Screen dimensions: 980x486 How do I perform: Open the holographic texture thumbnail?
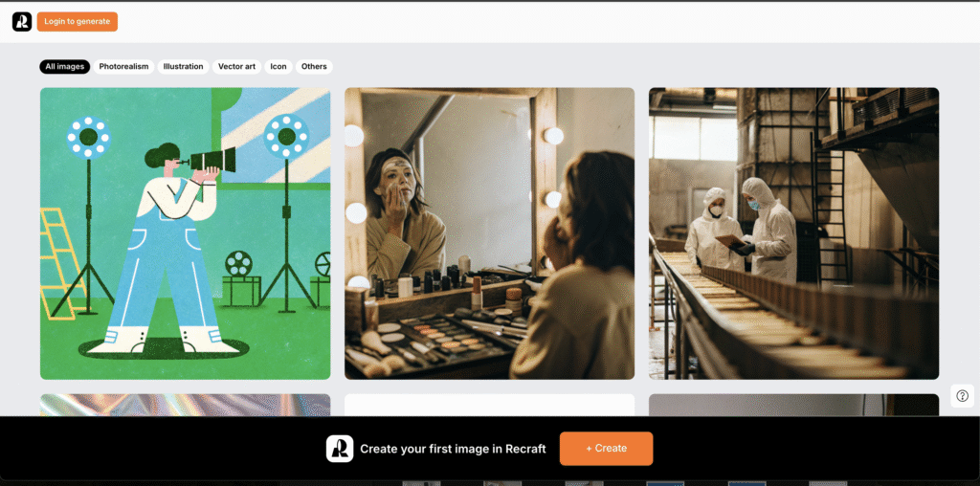point(185,405)
